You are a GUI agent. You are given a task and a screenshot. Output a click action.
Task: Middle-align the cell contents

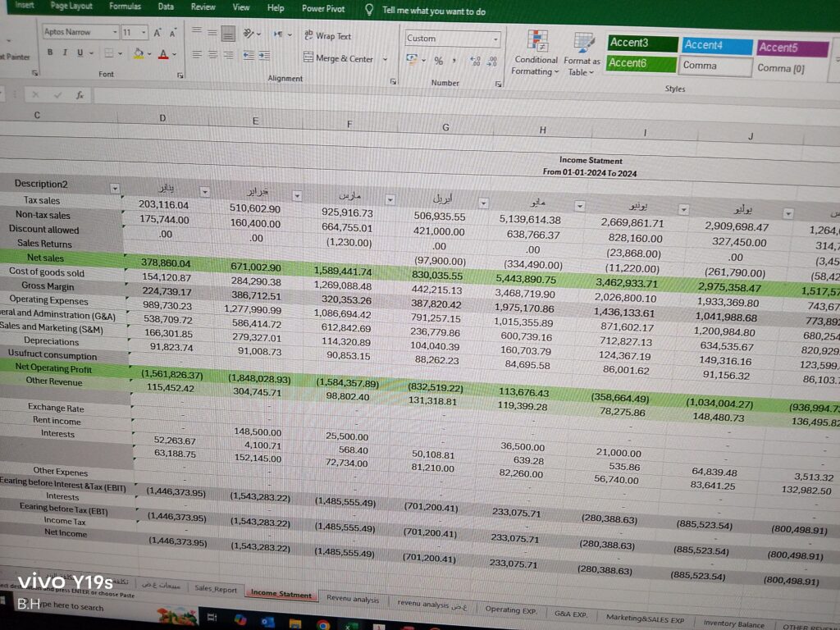pos(212,33)
